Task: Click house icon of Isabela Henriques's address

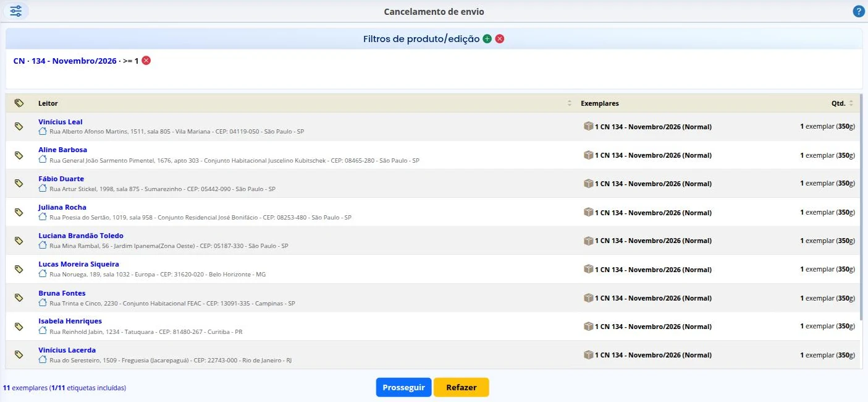Action: 43,331
